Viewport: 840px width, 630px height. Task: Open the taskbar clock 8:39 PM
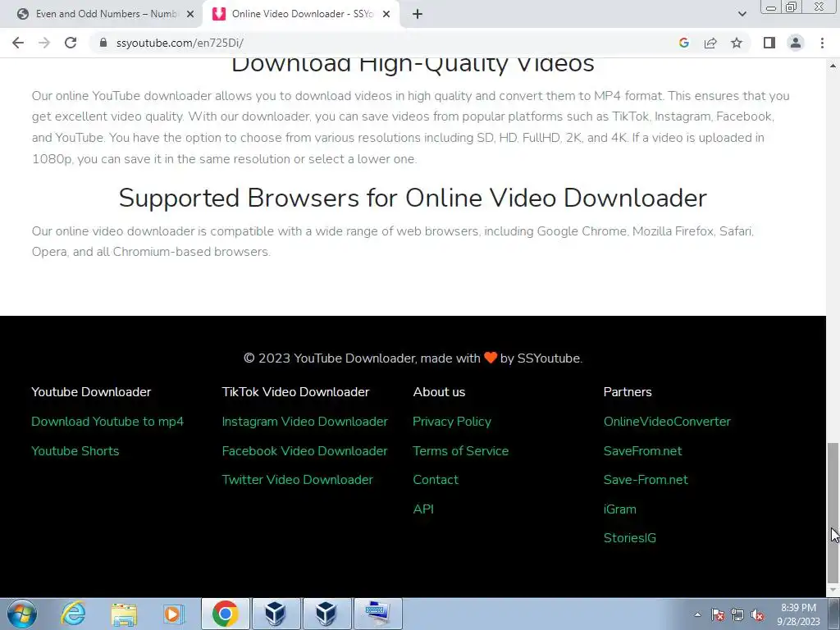pyautogui.click(x=798, y=614)
